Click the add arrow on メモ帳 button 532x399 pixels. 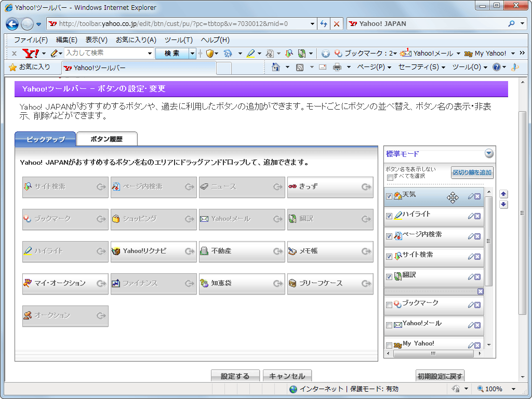coord(366,251)
